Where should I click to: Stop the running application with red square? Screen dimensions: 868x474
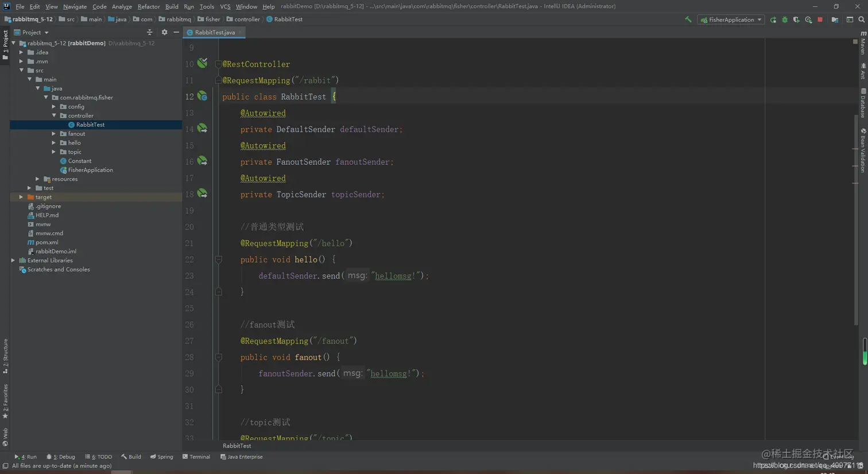tap(820, 20)
